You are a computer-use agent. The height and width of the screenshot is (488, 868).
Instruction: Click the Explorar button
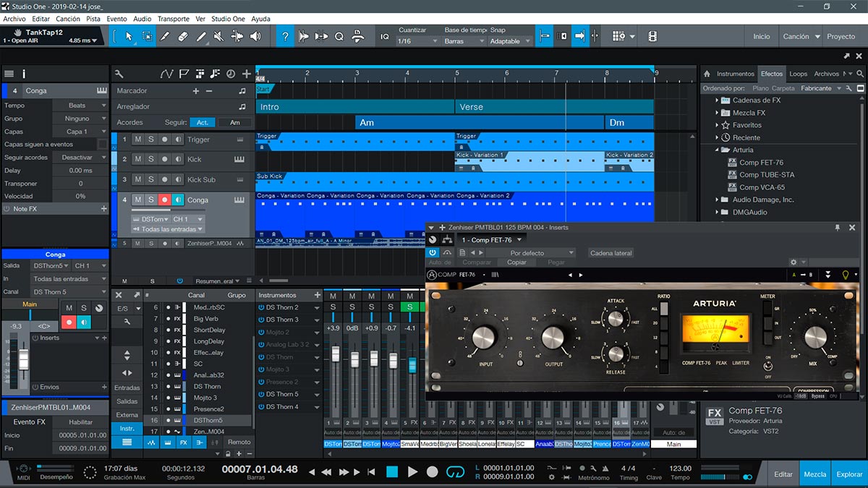point(849,474)
